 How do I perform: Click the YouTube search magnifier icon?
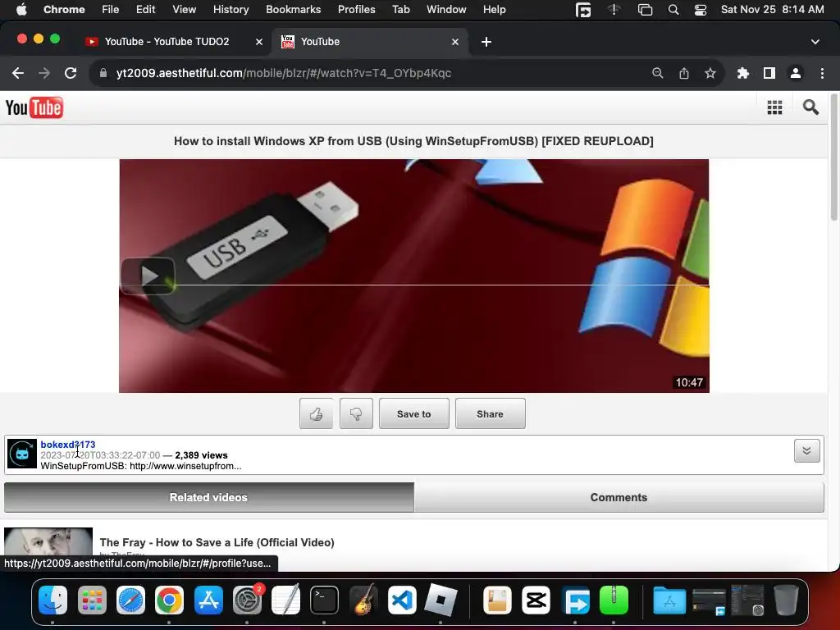click(810, 107)
